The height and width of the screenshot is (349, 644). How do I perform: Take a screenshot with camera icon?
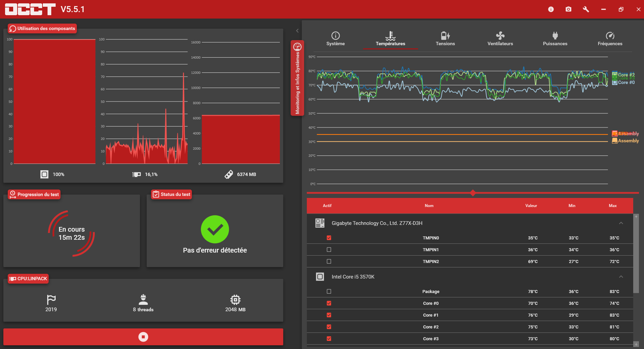tap(568, 9)
